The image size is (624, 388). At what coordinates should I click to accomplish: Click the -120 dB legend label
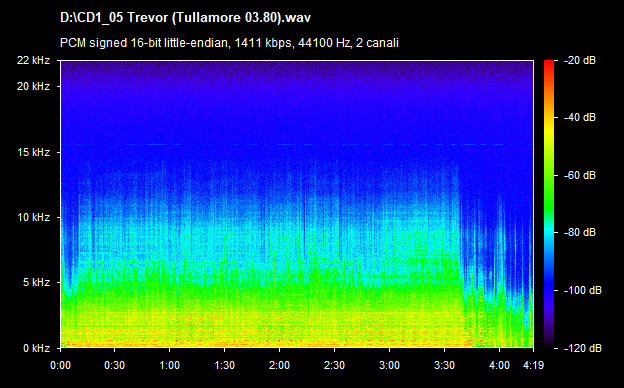583,349
